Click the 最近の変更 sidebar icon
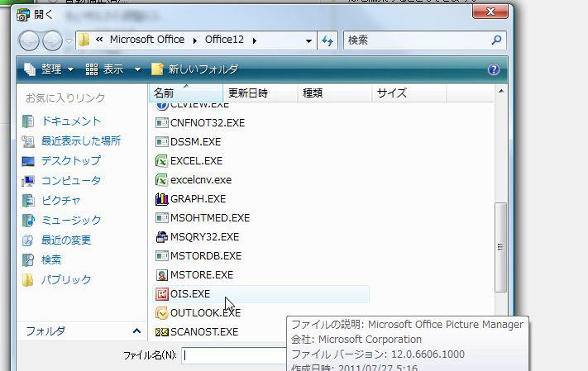 (28, 240)
